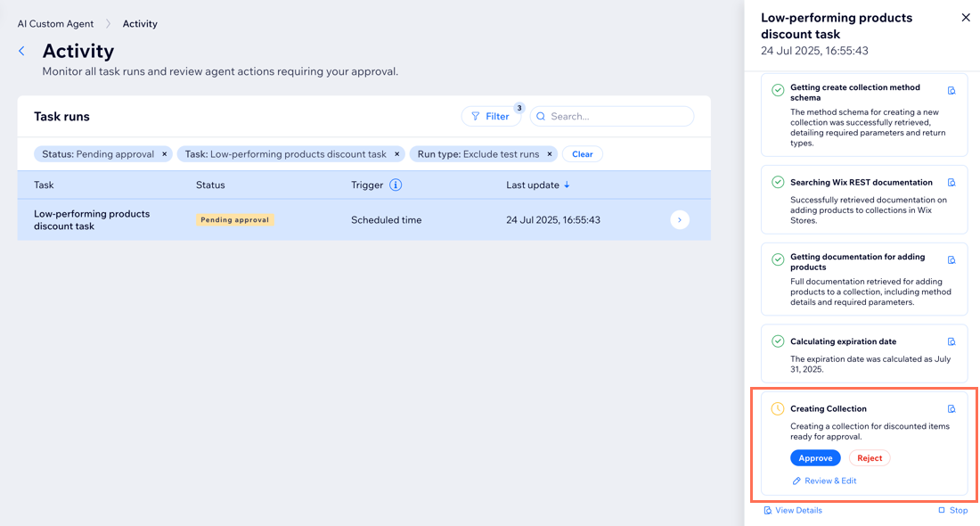Remove the Status: Pending approval filter chip
The width and height of the screenshot is (980, 526).
[164, 154]
